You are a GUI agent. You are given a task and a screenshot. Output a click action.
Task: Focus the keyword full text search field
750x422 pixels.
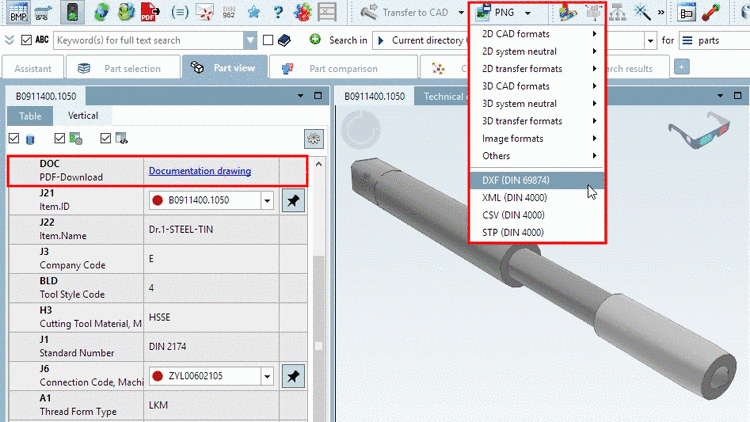pos(149,41)
